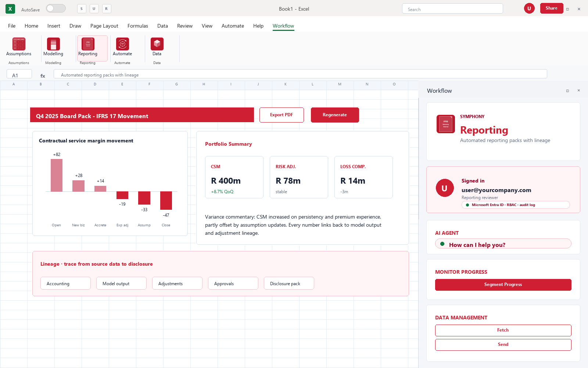Close the Workflow side pane
Image resolution: width=588 pixels, height=368 pixels.
pos(578,91)
